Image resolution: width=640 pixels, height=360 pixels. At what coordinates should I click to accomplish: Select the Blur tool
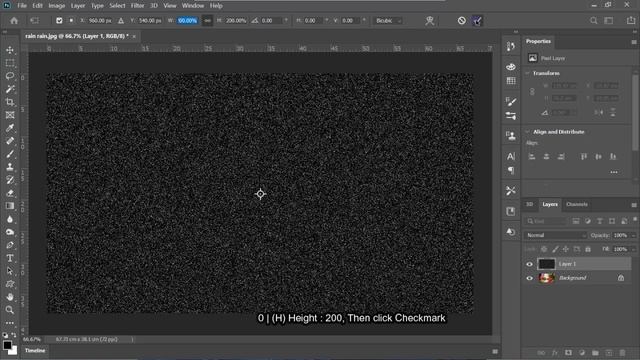tap(10, 219)
